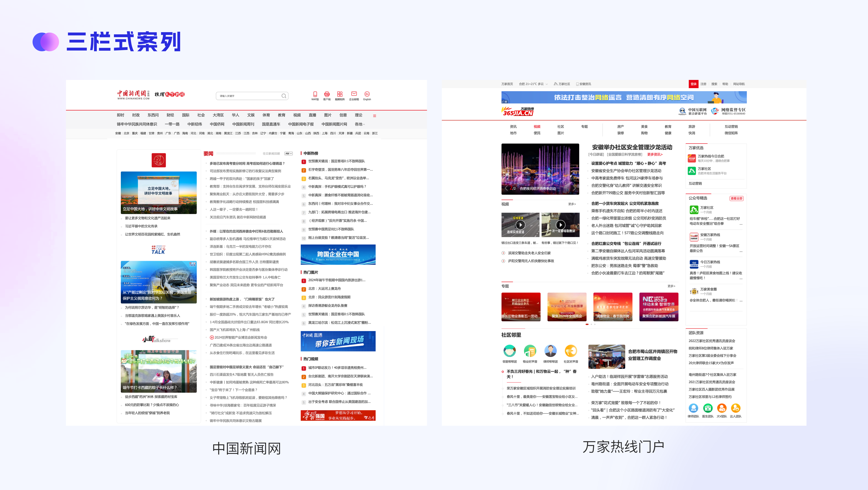
Task: Open the 专题 section menu on 万家热线
Action: [x=584, y=126]
